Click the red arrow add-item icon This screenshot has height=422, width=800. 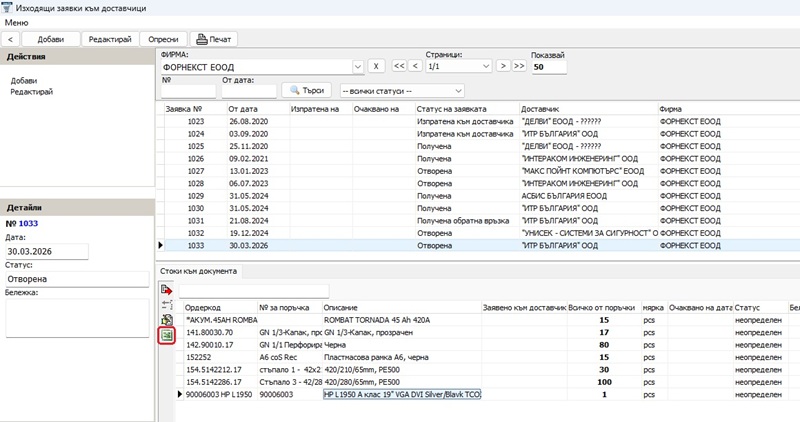tap(166, 289)
